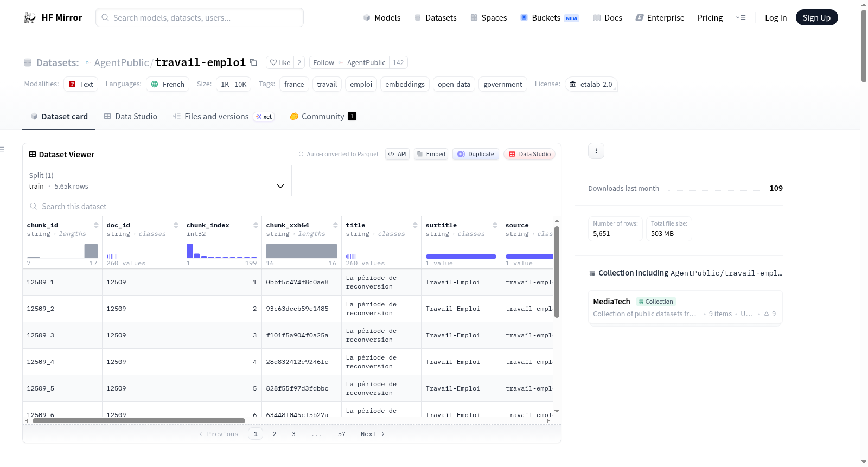Click the 142 followers count

tap(398, 62)
